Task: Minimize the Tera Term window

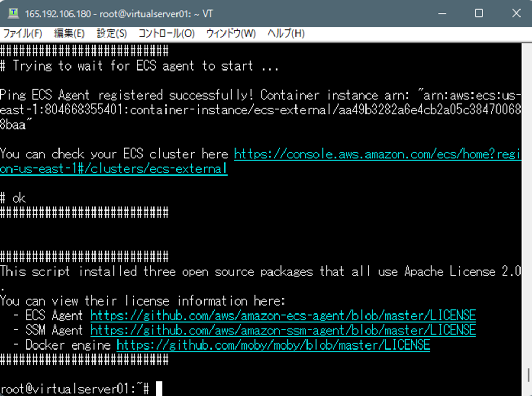Action: (442, 13)
